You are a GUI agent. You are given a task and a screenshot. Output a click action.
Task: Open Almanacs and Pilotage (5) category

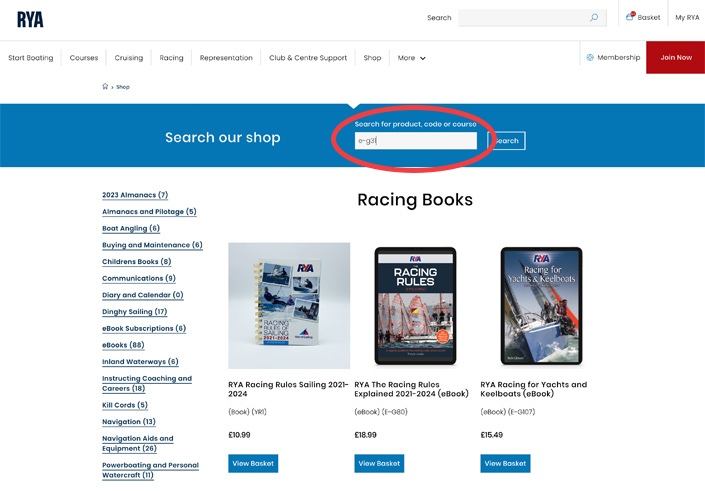tap(149, 211)
